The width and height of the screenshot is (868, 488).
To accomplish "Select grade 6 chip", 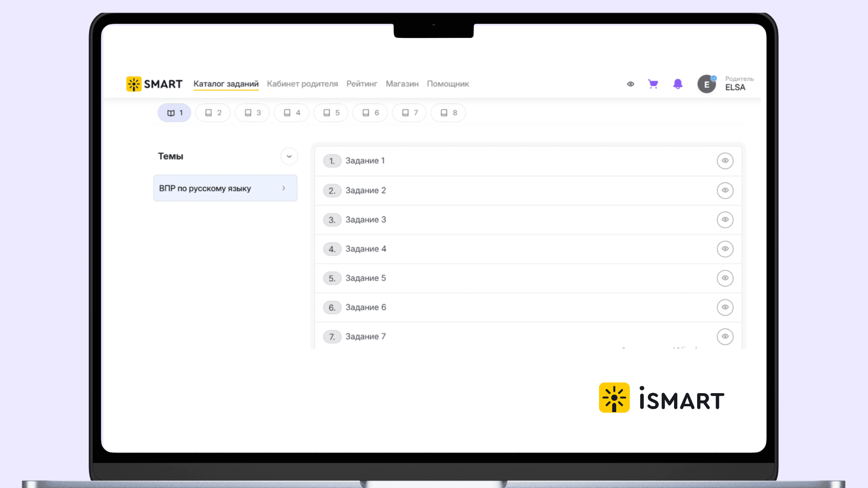I will tap(370, 113).
